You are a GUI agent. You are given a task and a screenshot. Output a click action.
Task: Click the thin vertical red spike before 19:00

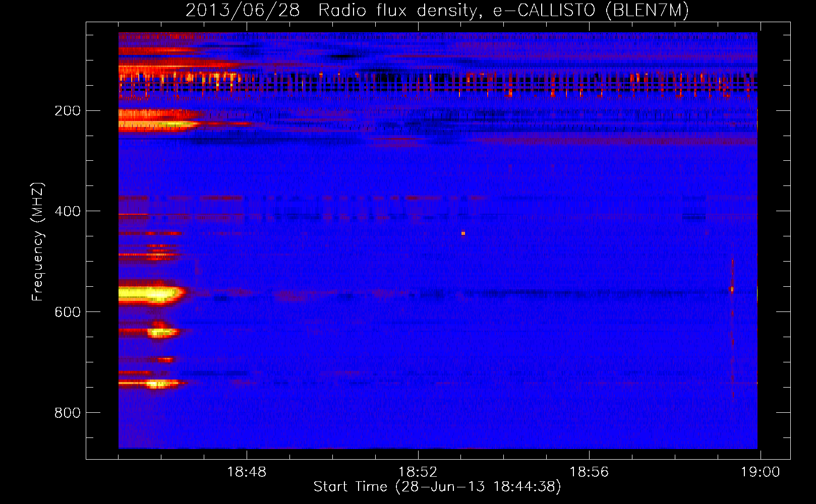point(732,328)
